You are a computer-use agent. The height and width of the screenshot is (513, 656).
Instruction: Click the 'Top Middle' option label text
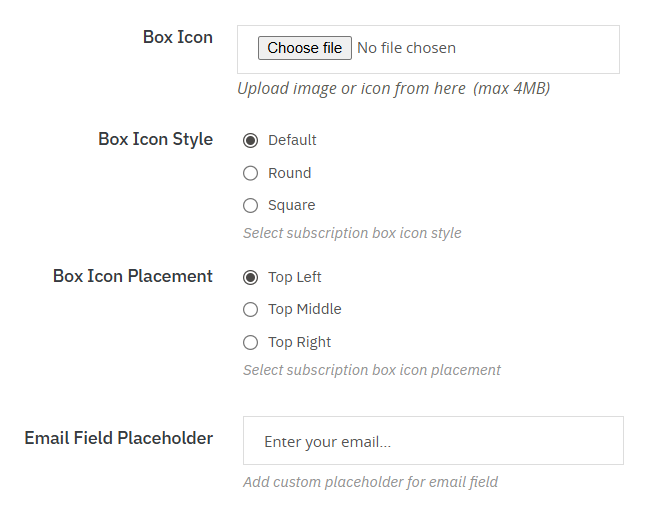click(x=304, y=309)
